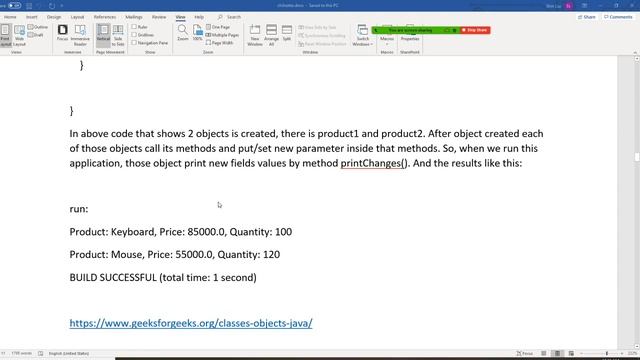Screen dimensions: 640x360
Task: Open the Review tab
Action: [x=159, y=17]
